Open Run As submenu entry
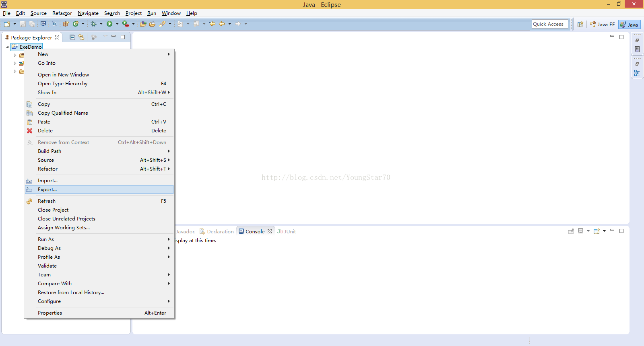Viewport: 644px width, 346px height. tap(99, 239)
